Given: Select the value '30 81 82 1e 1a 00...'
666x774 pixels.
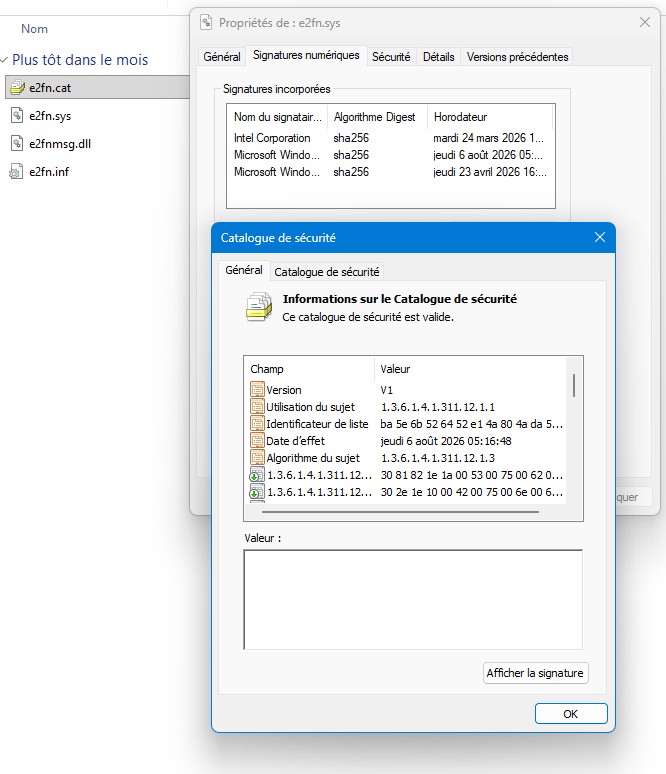Looking at the screenshot, I should pyautogui.click(x=471, y=475).
